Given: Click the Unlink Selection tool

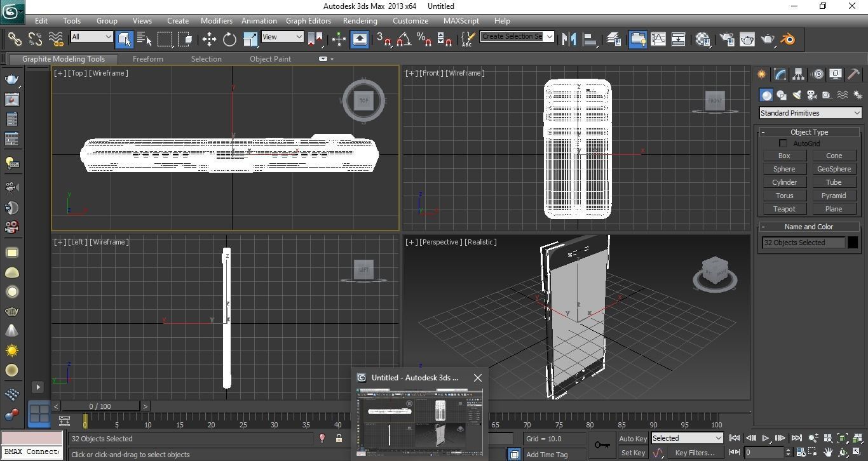Looking at the screenshot, I should coord(36,39).
